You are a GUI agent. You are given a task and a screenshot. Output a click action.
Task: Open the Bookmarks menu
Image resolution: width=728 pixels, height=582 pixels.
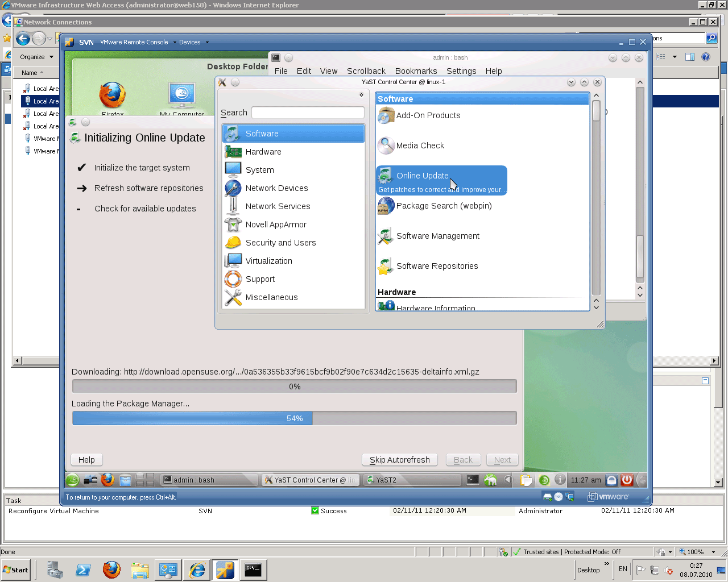coord(416,71)
